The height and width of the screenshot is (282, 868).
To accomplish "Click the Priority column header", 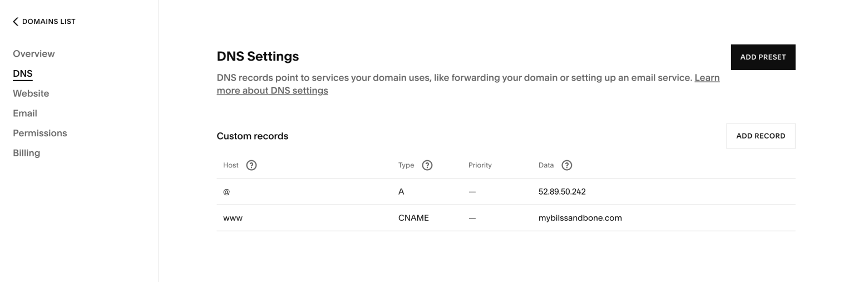I will [x=480, y=165].
